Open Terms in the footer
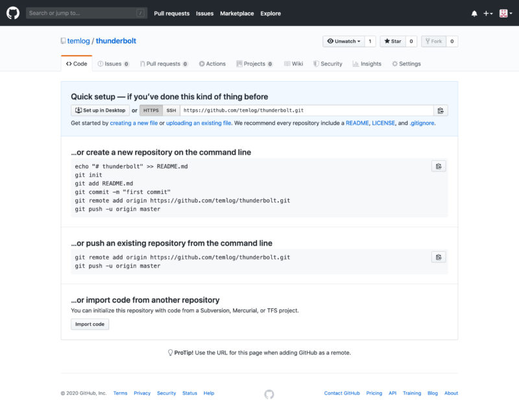Viewport: 519px width, 420px height. (x=120, y=393)
